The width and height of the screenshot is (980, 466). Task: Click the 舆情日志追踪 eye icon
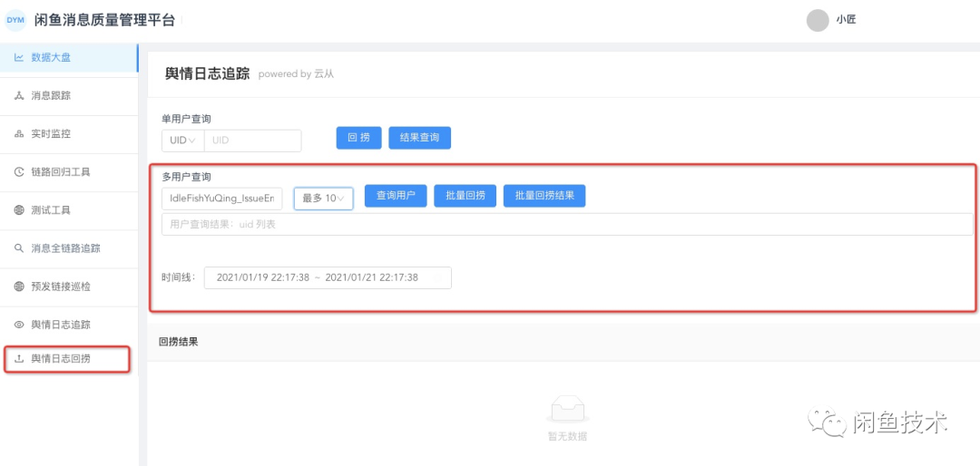(x=19, y=324)
